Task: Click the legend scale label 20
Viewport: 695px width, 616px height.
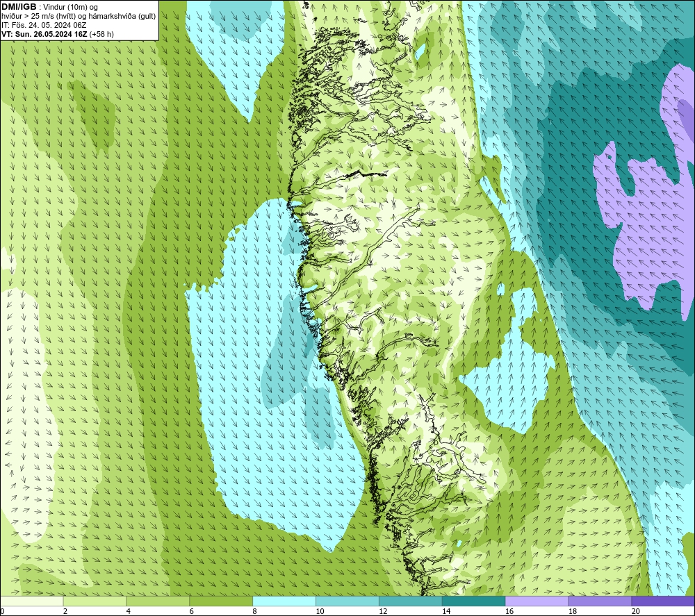Action: [x=636, y=611]
